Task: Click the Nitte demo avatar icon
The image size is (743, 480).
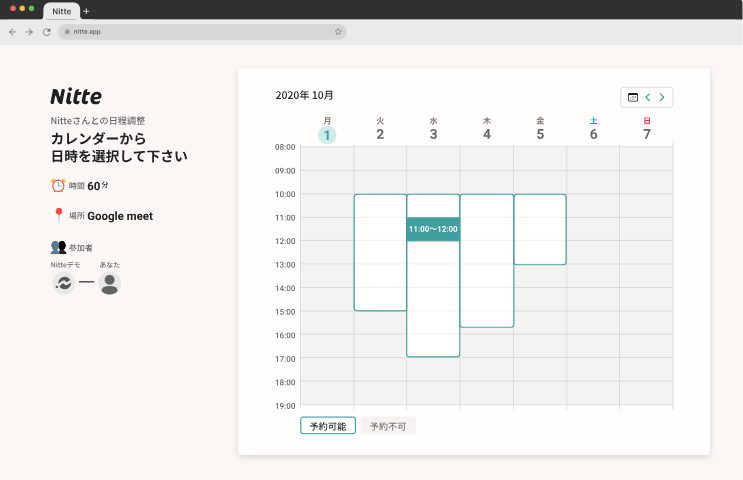Action: pyautogui.click(x=64, y=283)
